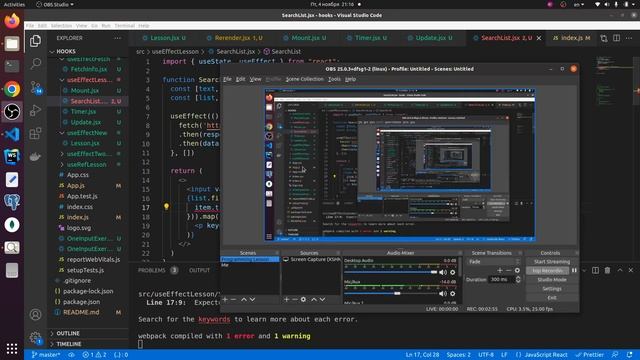Image resolution: width=640 pixels, height=360 pixels.
Task: Click the keywords link in terminal
Action: pyautogui.click(x=214, y=319)
